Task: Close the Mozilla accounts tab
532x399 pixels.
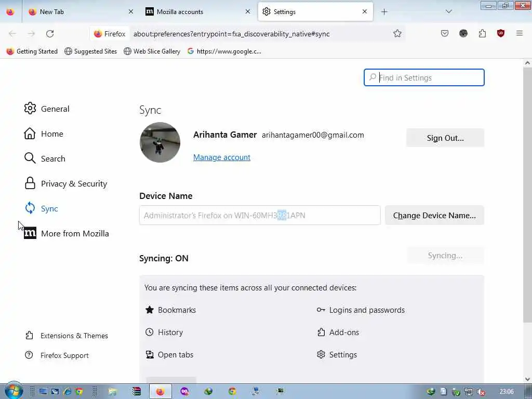Action: tap(248, 11)
